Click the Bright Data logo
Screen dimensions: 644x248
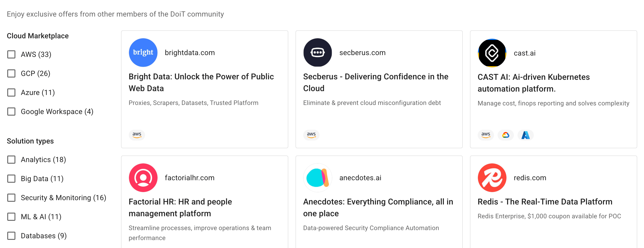coord(143,52)
